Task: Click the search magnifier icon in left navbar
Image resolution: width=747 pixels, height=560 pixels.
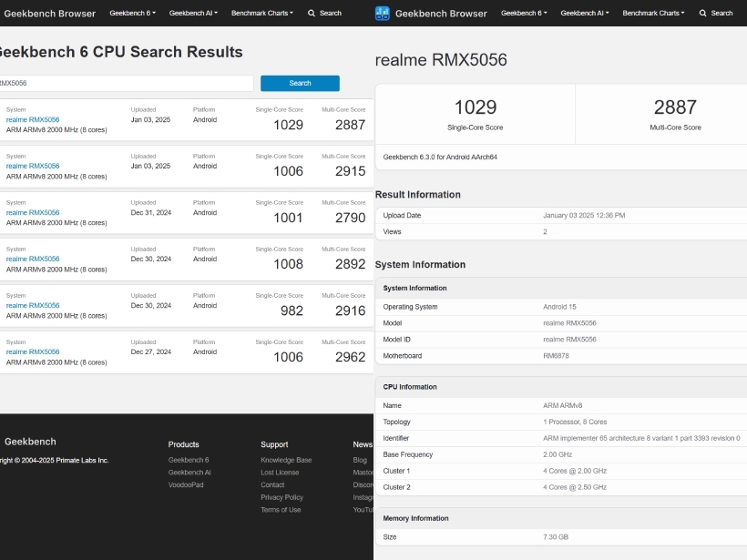Action: pos(312,14)
